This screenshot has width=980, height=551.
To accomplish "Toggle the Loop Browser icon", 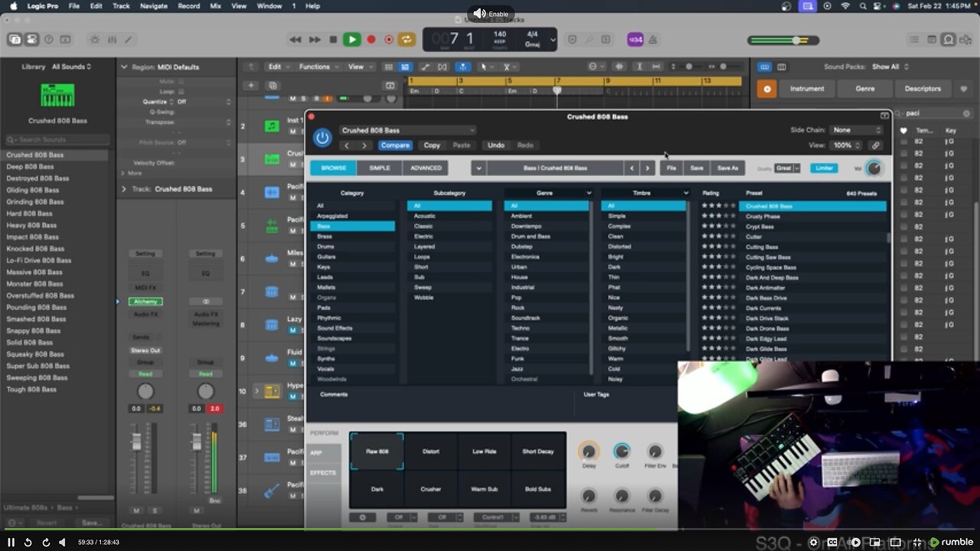I will pos(949,39).
